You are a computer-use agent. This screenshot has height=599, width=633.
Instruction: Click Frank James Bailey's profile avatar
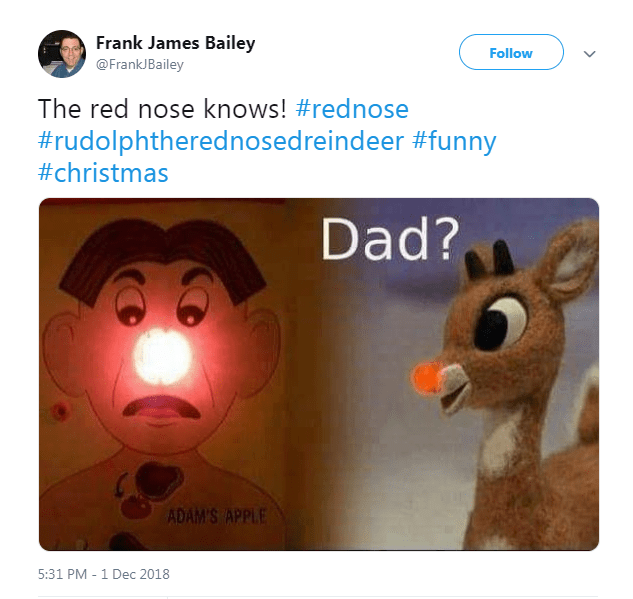tap(61, 54)
